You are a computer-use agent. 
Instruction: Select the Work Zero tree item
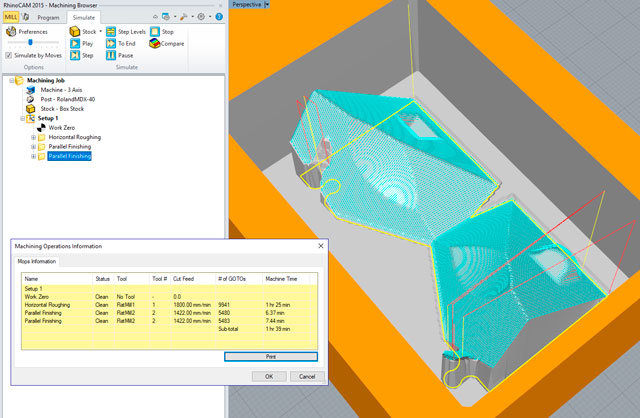click(x=62, y=128)
